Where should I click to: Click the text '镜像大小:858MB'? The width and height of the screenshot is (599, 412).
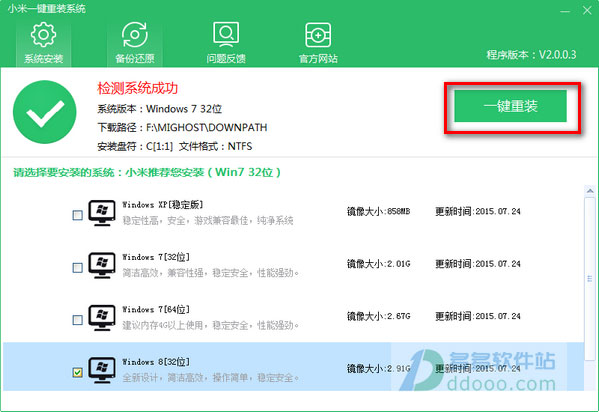click(x=378, y=211)
